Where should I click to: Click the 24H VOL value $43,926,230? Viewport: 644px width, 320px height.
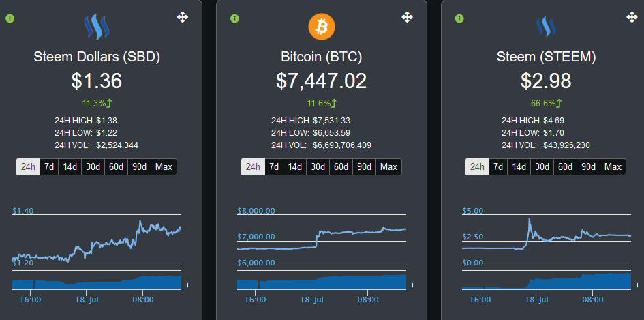pos(567,145)
